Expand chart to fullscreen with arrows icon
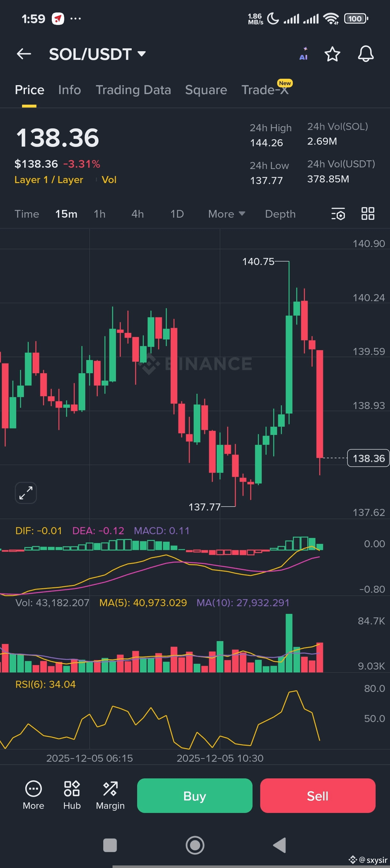 coord(26,493)
